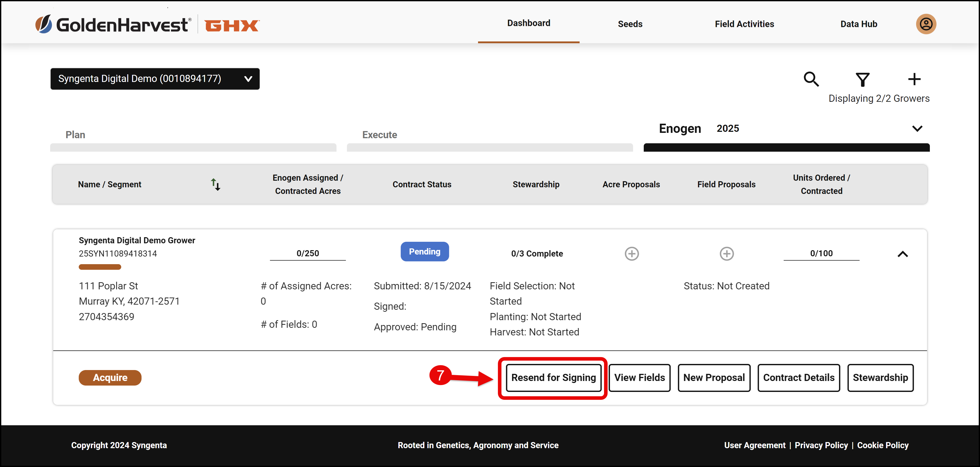Add a new grower with plus icon

pos(914,79)
